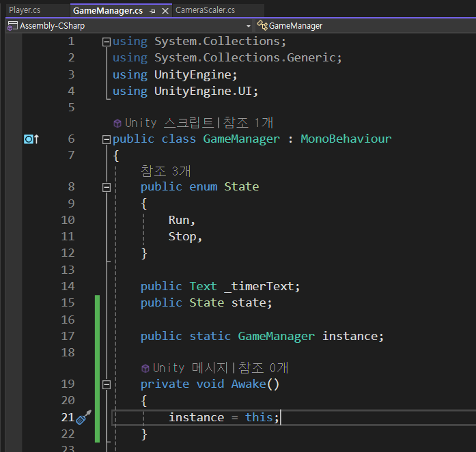Open the Assembly-CSharp project dropdown

(x=249, y=26)
